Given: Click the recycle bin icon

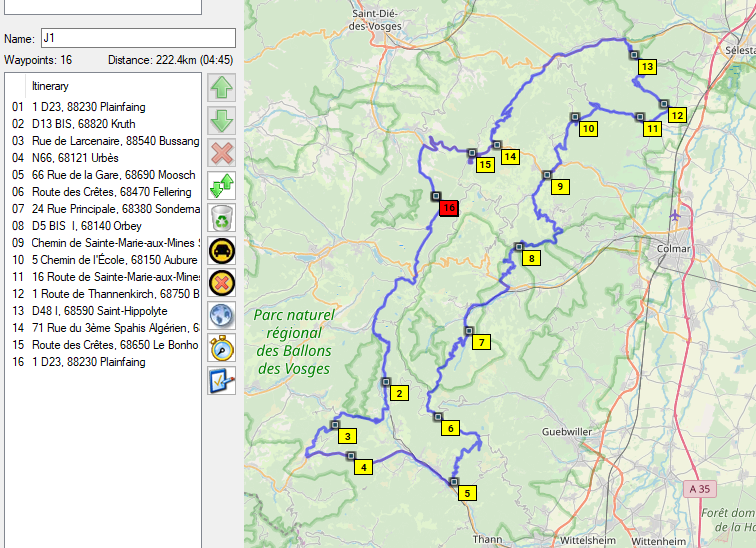Looking at the screenshot, I should tap(221, 218).
